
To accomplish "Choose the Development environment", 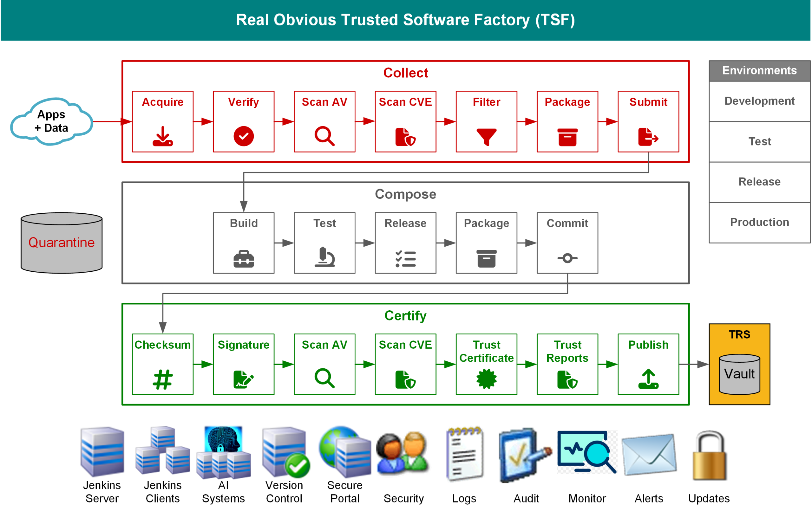I will pyautogui.click(x=759, y=101).
